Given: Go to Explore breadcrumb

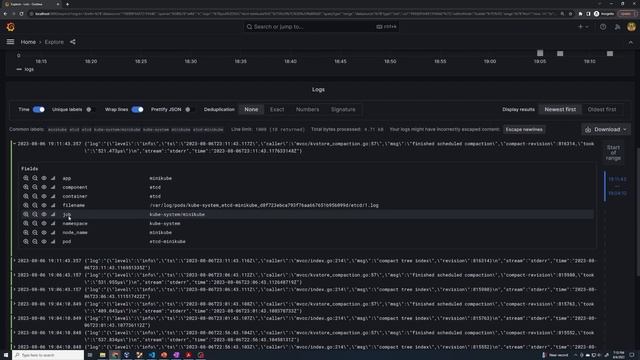Looking at the screenshot, I should pos(54,42).
